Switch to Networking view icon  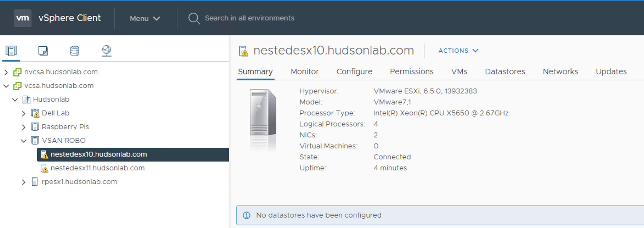pos(107,51)
